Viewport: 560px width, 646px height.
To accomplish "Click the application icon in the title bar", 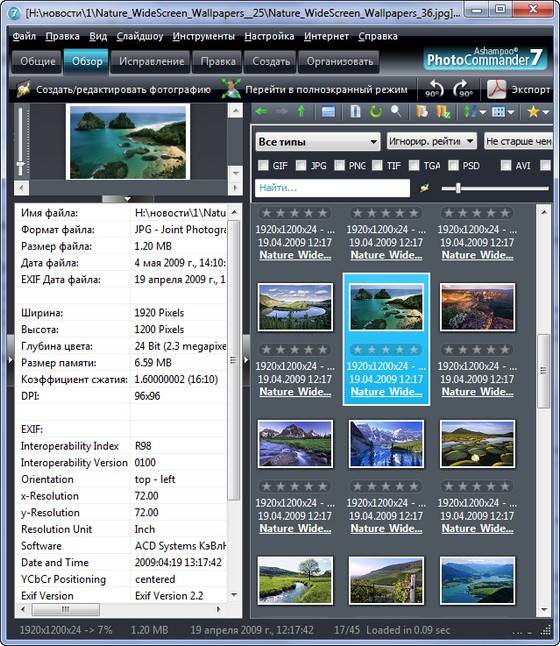I will [15, 13].
